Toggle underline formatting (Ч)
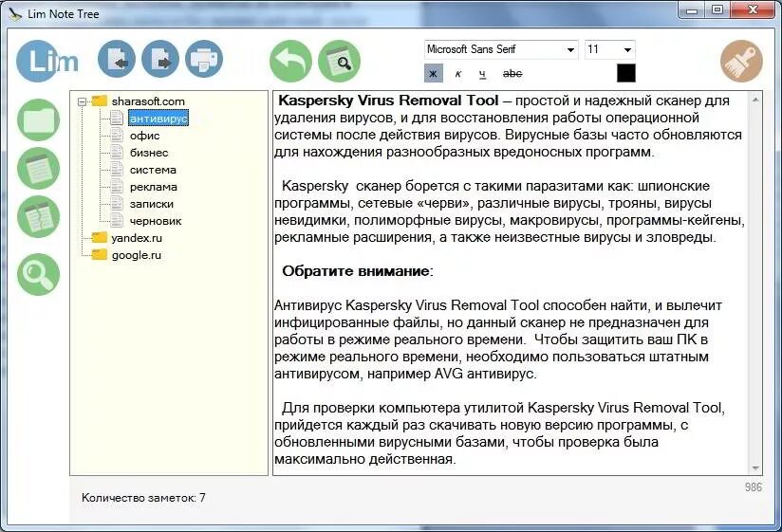 click(482, 74)
